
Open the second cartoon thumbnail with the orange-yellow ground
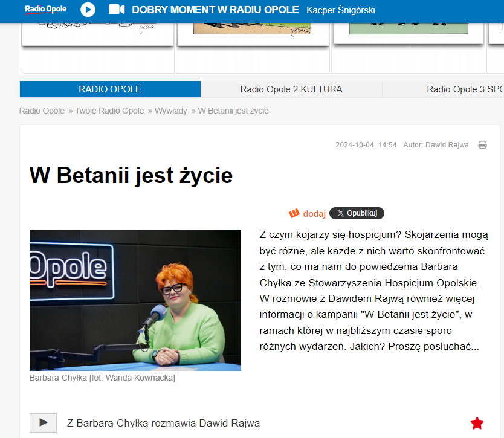coord(253,34)
